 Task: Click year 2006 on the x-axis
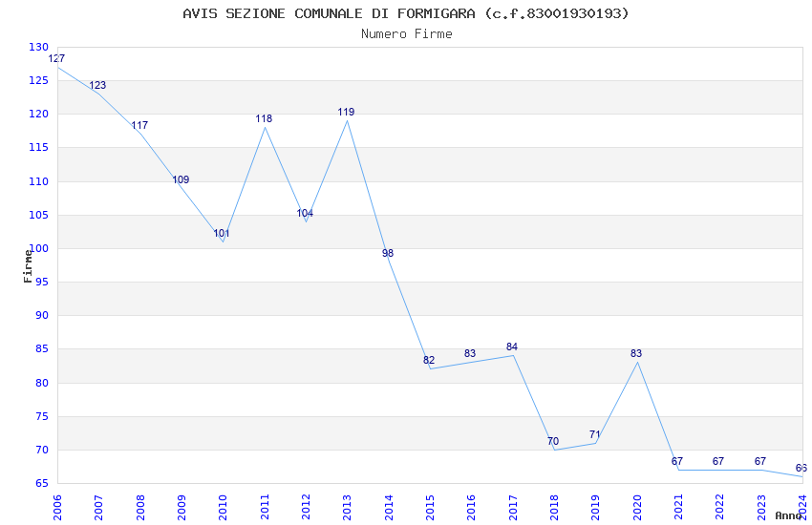click(x=57, y=508)
